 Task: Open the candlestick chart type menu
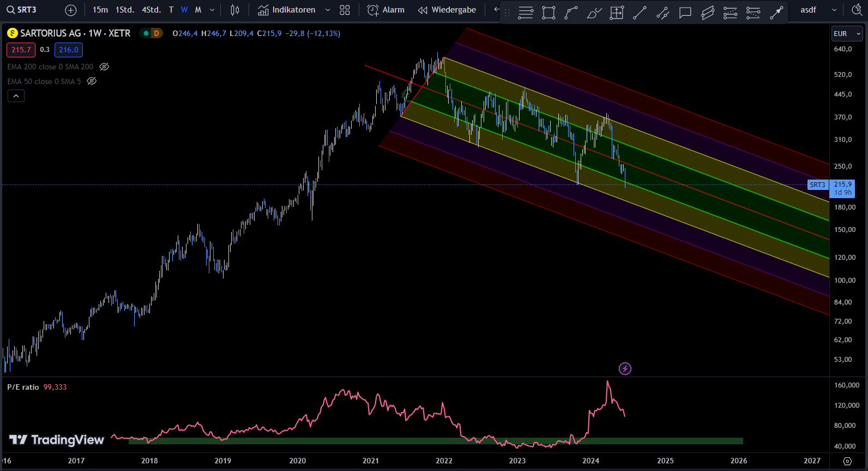235,10
